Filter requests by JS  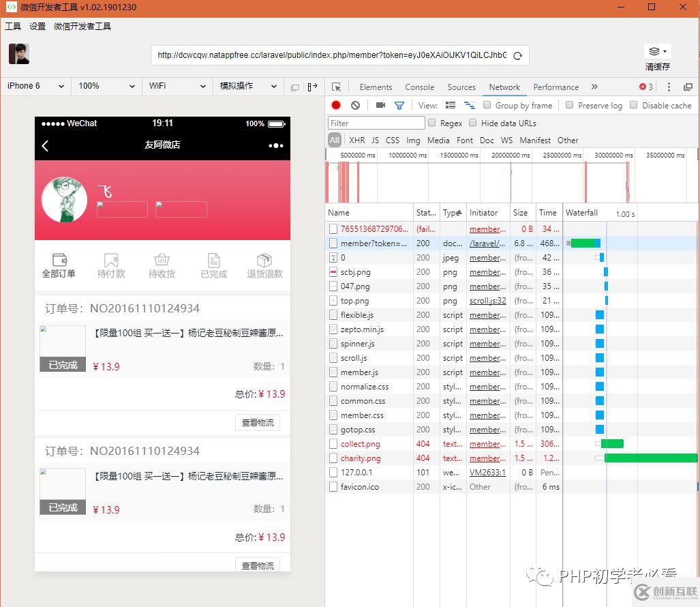point(375,140)
